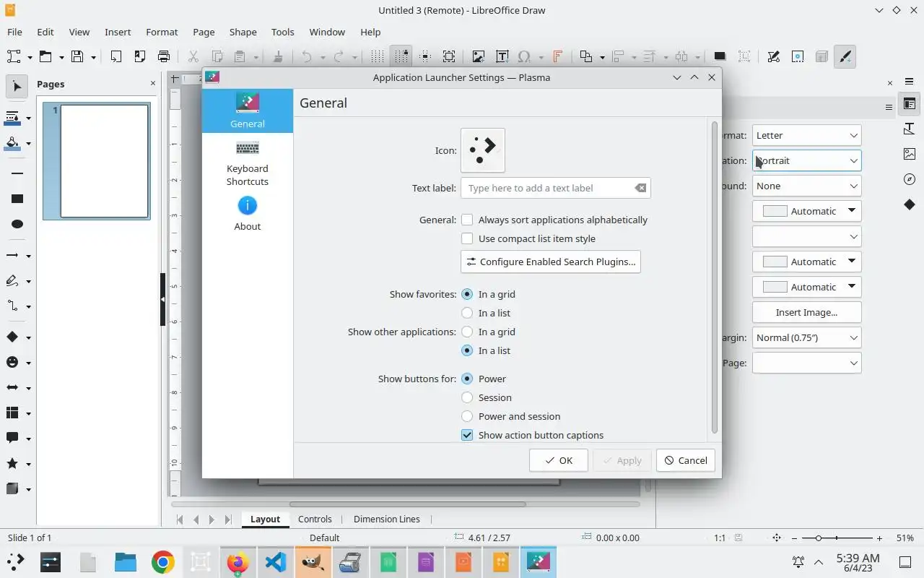
Task: Open the Shape menu
Action: [243, 32]
